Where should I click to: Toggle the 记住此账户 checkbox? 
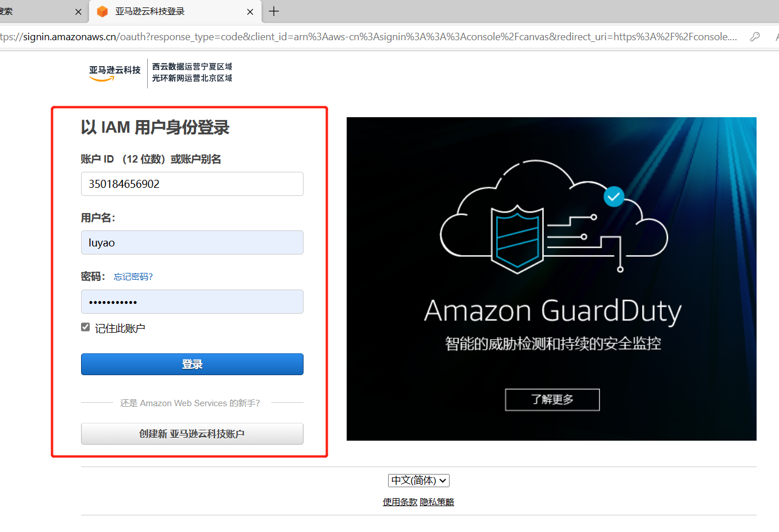86,327
